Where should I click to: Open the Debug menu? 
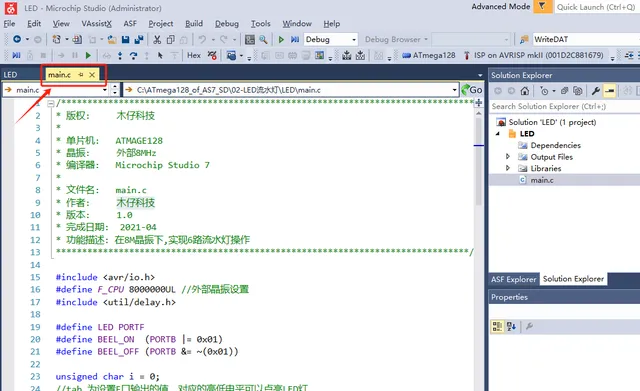(227, 24)
